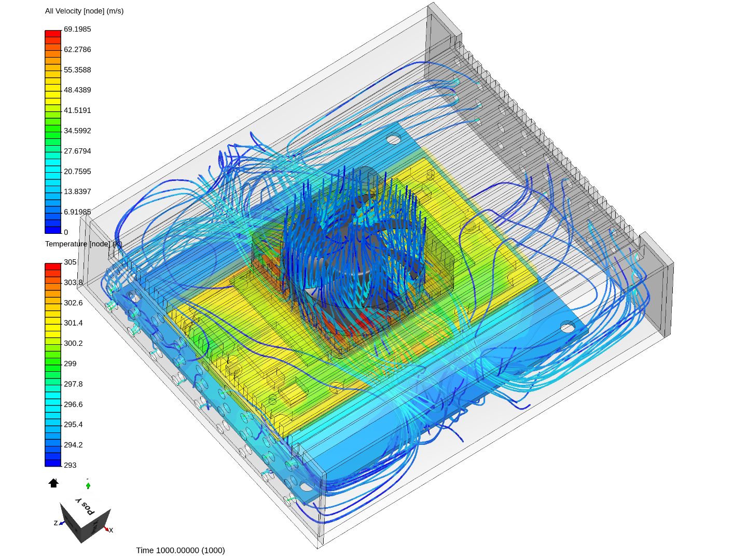Viewport: 747px width, 560px height.
Task: Click the home icon to reset the camera view
Action: point(52,483)
